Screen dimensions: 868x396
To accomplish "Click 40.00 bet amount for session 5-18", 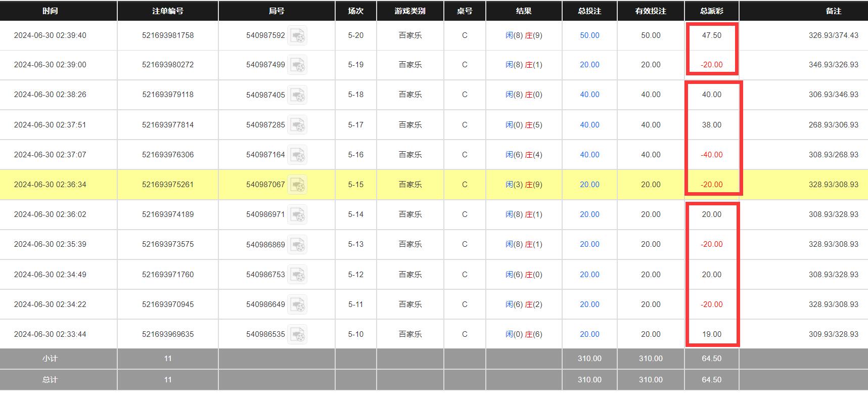I will 589,95.
